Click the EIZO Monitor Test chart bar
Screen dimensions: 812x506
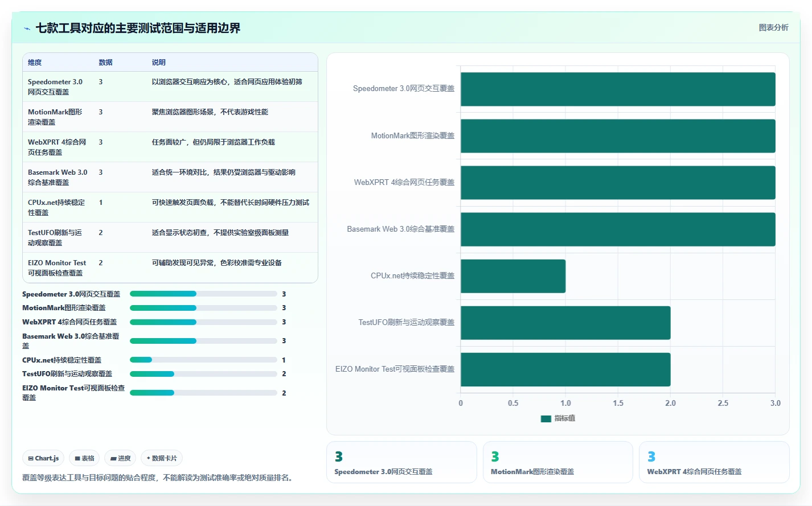565,369
